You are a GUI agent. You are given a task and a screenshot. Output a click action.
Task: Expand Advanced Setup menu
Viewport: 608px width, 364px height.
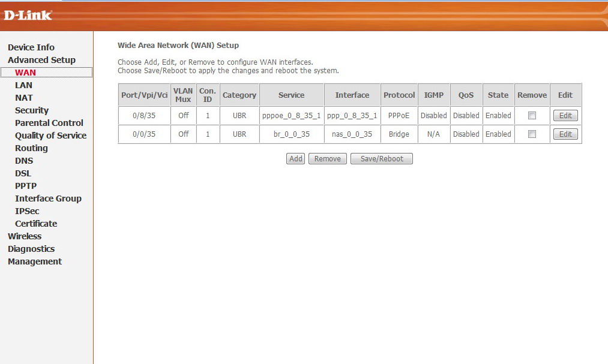pyautogui.click(x=41, y=60)
